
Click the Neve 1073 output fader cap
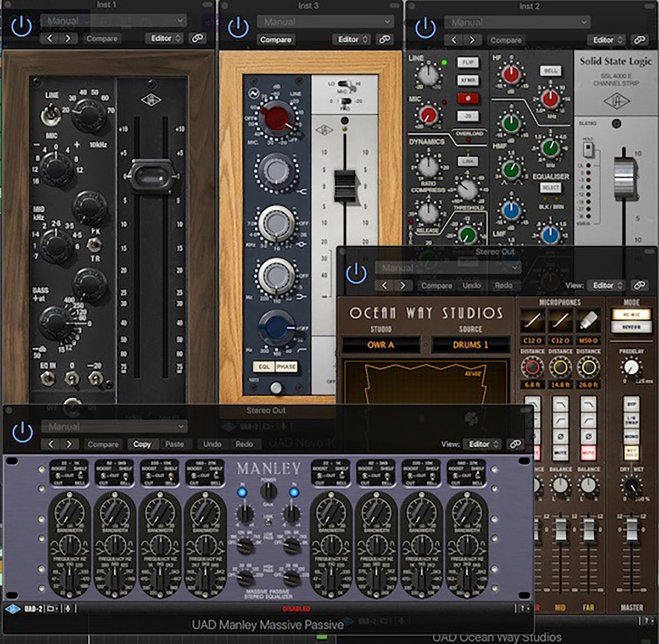click(345, 186)
